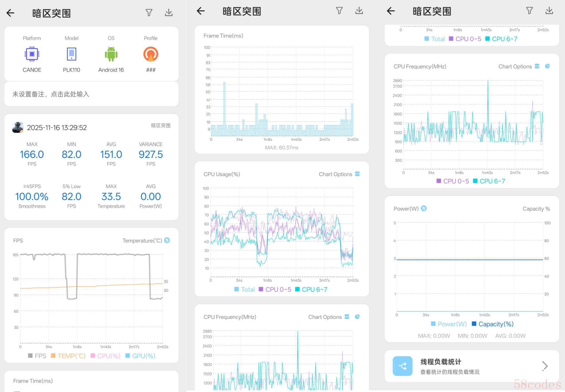This screenshot has width=565, height=392.
Task: Tap the game thumbnail beside timestamp
Action: tap(18, 127)
